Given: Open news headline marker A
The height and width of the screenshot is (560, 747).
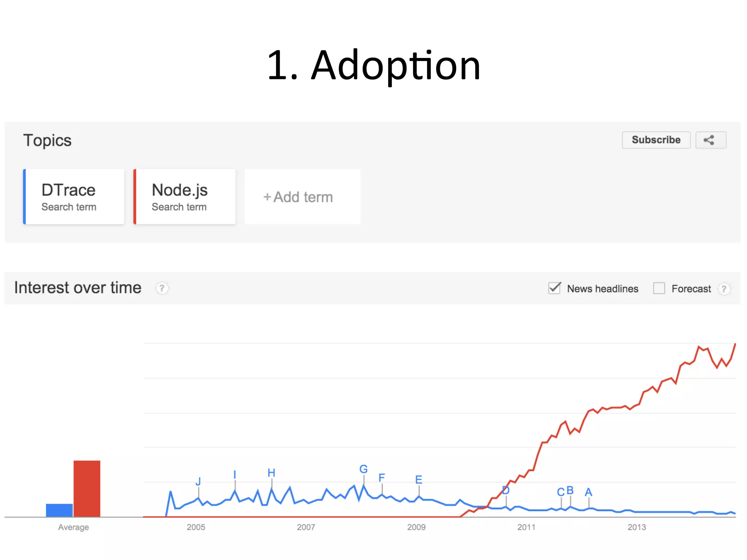Looking at the screenshot, I should click(x=588, y=492).
